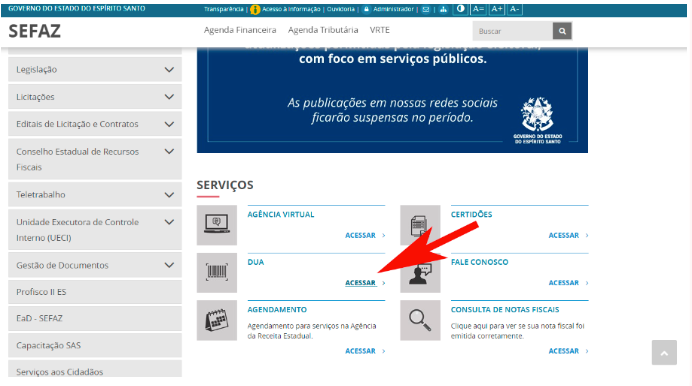Click the Agendamento calendar icon

click(217, 320)
